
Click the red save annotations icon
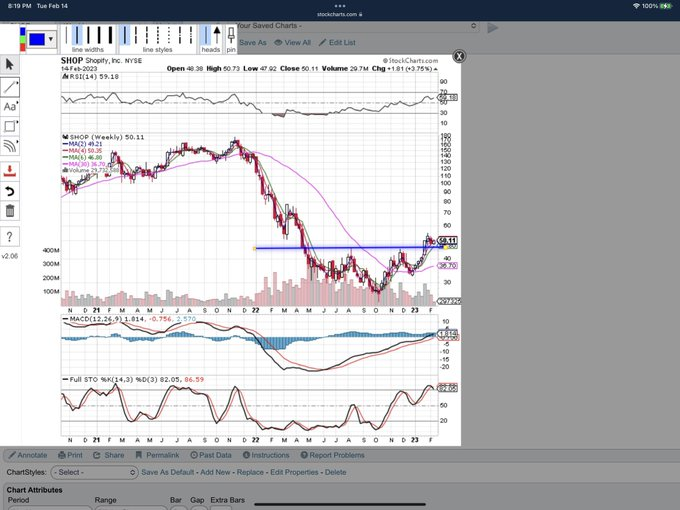click(10, 170)
